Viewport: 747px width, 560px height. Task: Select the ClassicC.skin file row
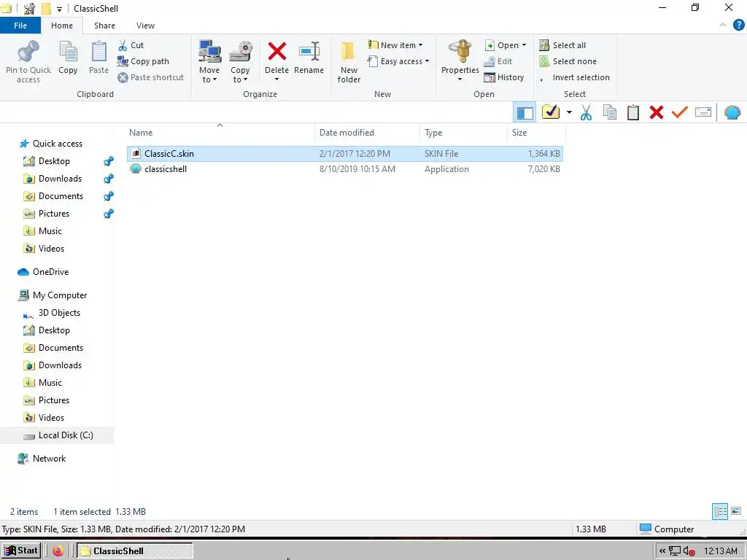click(345, 154)
